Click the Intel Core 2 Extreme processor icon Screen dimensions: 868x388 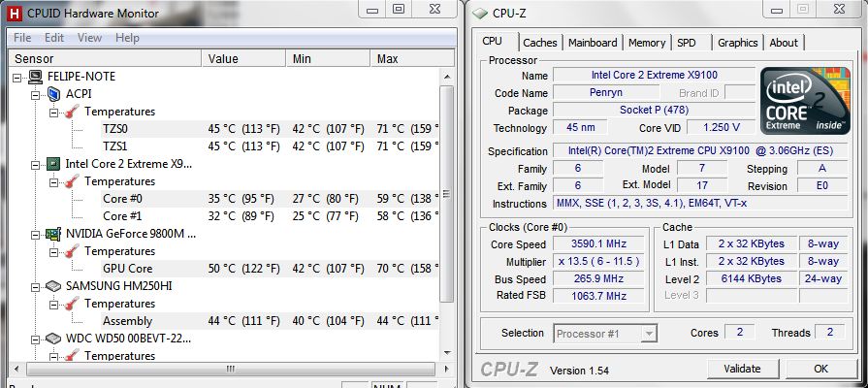53,164
